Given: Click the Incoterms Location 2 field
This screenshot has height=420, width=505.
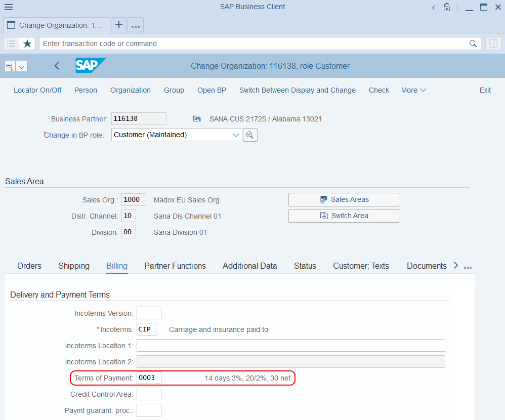Looking at the screenshot, I should [291, 362].
